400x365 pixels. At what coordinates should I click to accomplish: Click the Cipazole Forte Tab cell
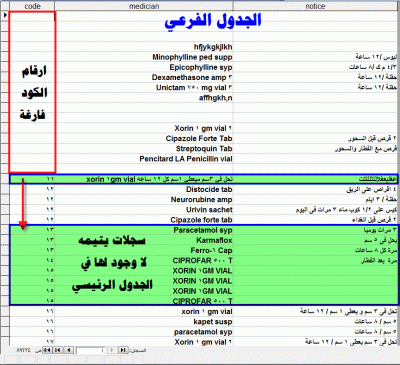[144, 138]
